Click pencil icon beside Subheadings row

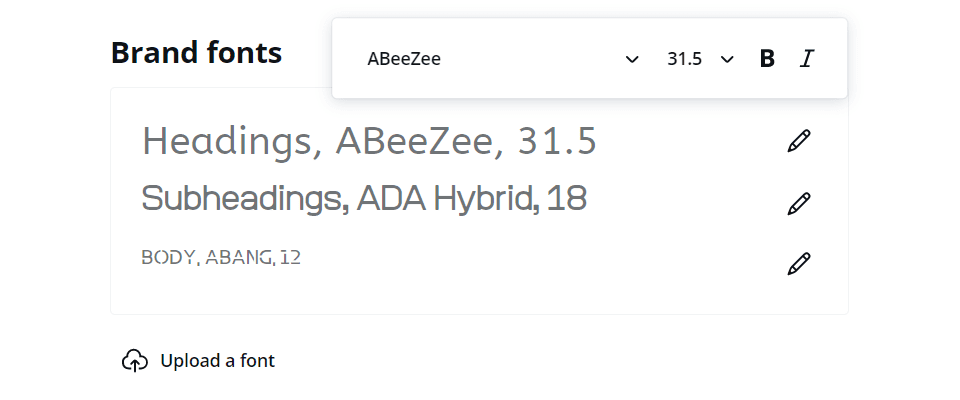[798, 204]
